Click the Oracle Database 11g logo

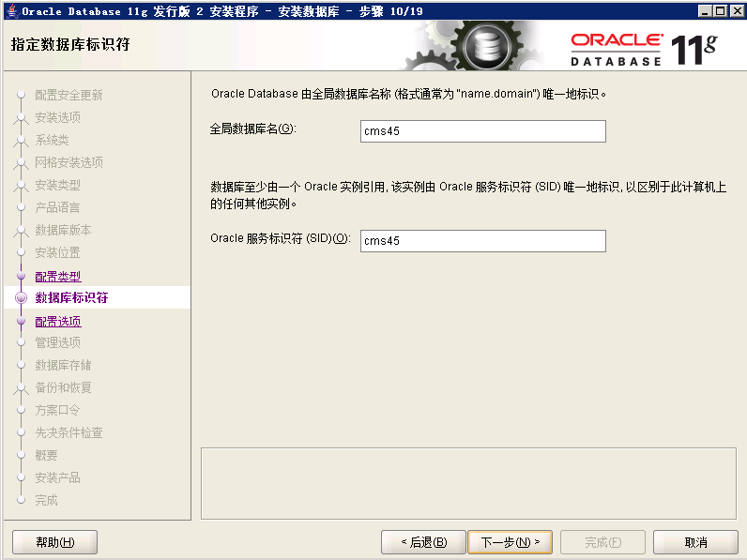click(644, 49)
